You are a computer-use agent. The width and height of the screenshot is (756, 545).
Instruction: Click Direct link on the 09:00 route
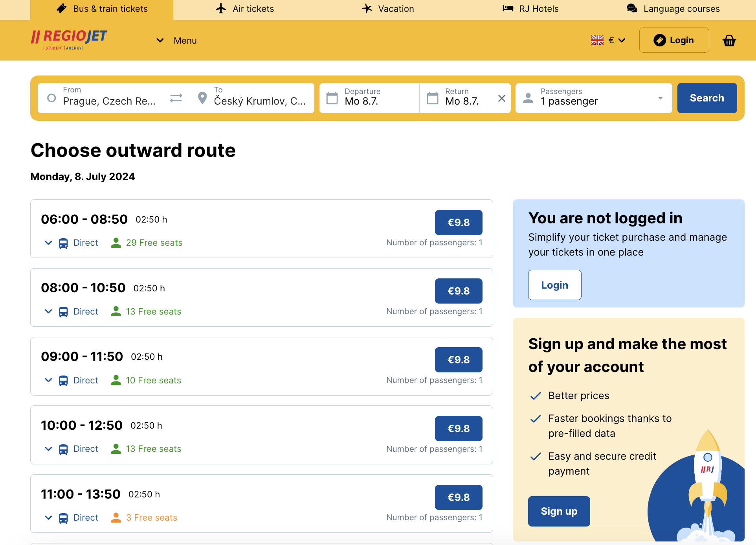[x=86, y=380]
